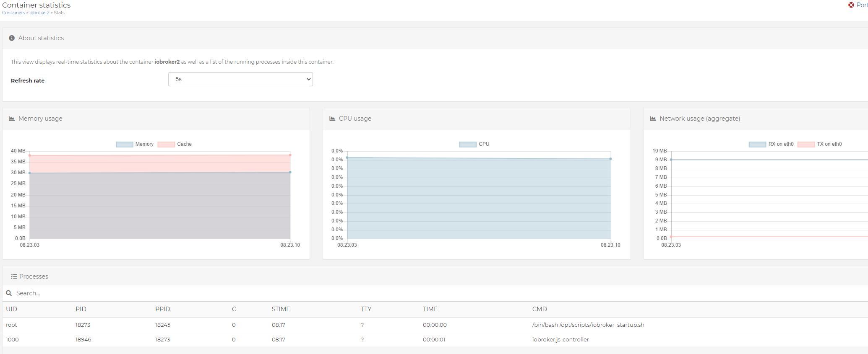The height and width of the screenshot is (354, 868).
Task: Sort processes by the UID column header
Action: pyautogui.click(x=11, y=309)
